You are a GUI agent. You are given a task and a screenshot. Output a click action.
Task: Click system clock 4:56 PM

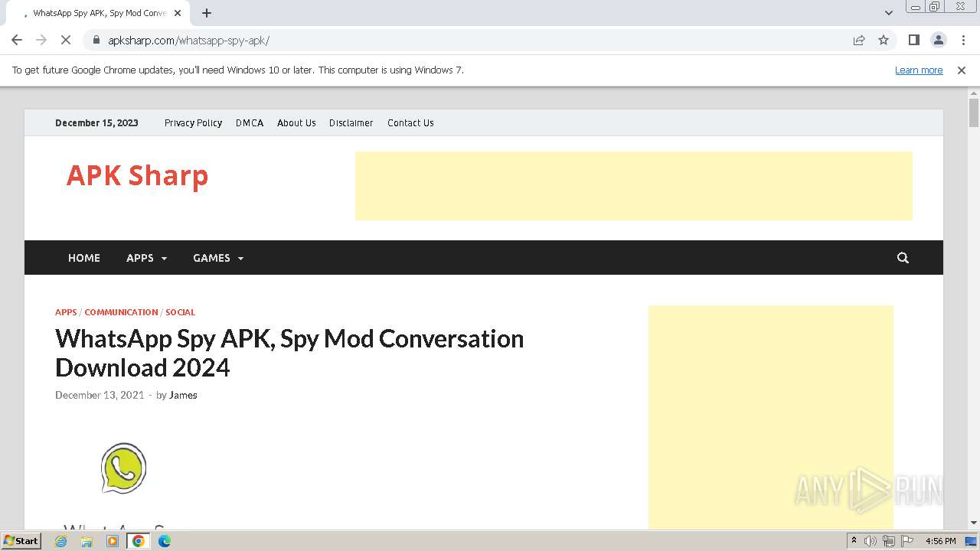[940, 541]
